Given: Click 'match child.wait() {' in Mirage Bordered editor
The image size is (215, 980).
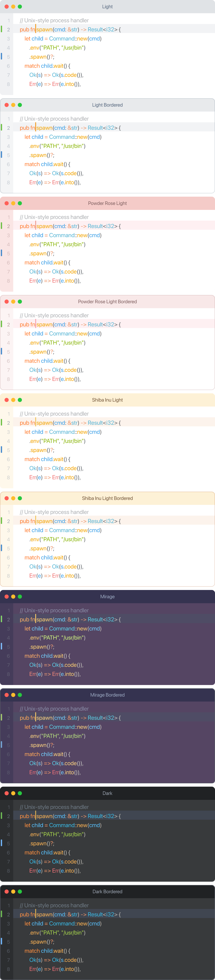Looking at the screenshot, I should (x=47, y=754).
